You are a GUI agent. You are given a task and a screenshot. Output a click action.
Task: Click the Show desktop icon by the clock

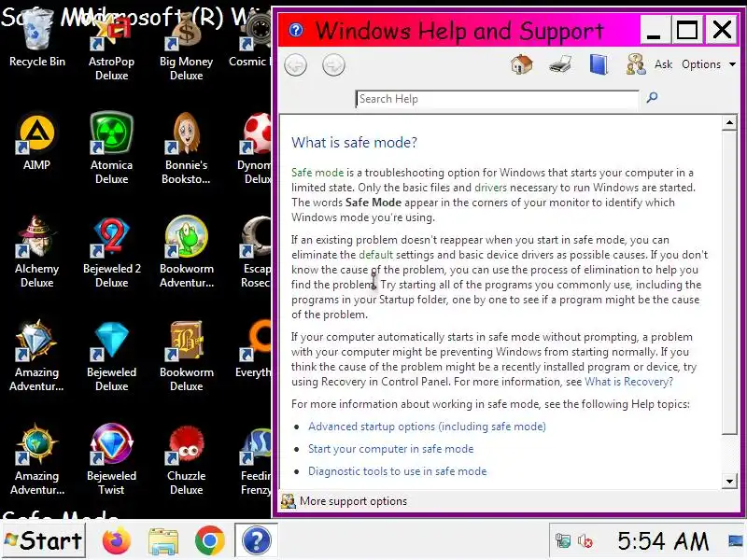pyautogui.click(x=737, y=541)
